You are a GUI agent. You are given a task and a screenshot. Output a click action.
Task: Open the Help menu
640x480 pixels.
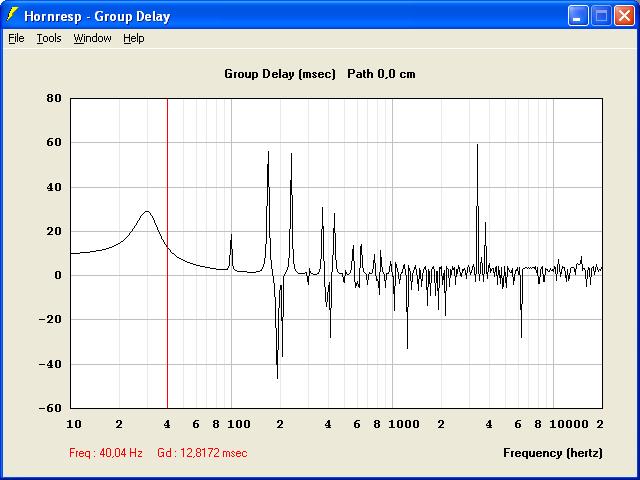coord(134,38)
